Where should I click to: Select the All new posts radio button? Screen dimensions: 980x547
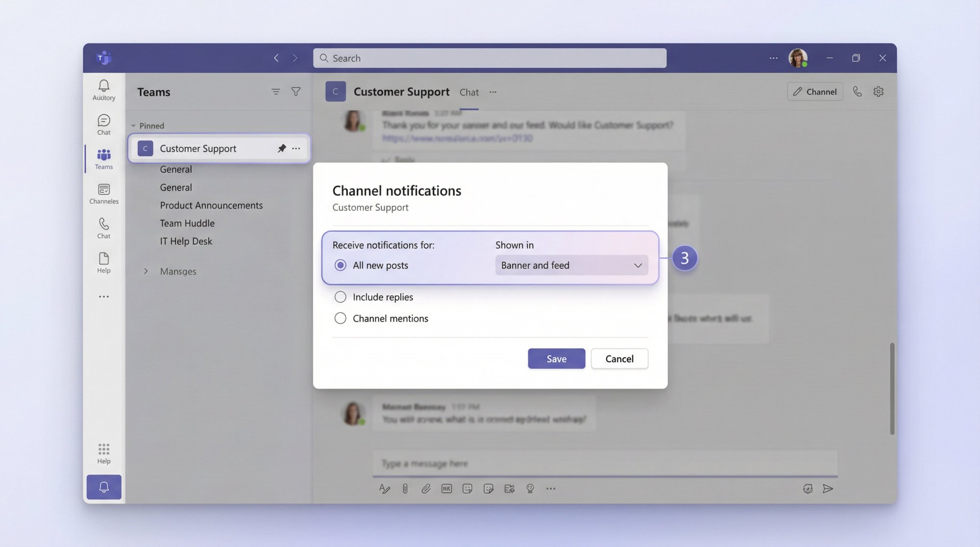point(340,265)
